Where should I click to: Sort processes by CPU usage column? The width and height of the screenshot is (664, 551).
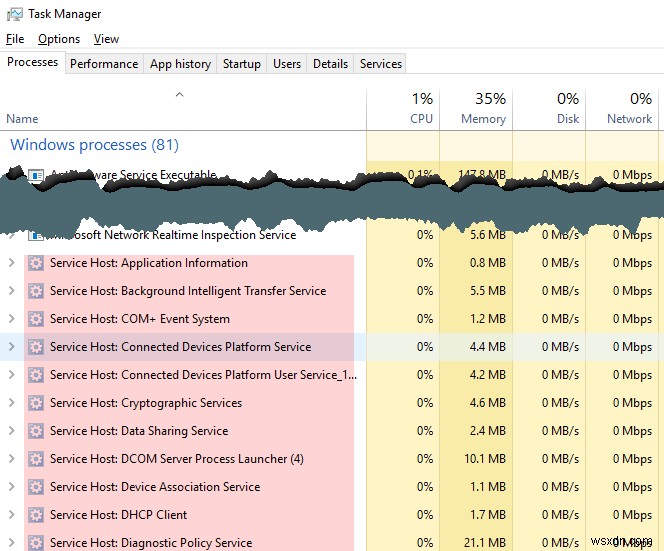403,109
